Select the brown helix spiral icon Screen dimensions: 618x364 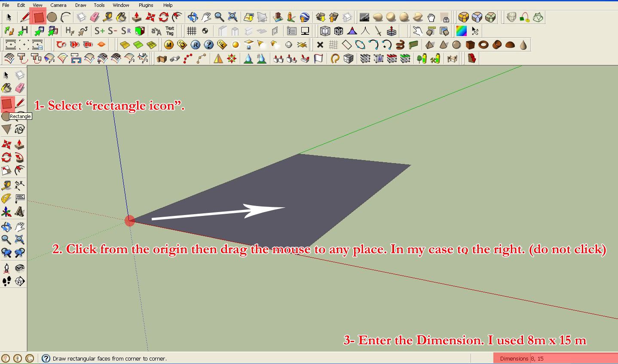coord(400,45)
